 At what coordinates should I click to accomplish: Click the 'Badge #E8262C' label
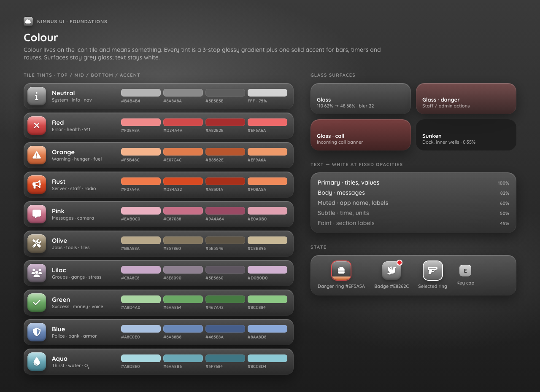click(391, 286)
